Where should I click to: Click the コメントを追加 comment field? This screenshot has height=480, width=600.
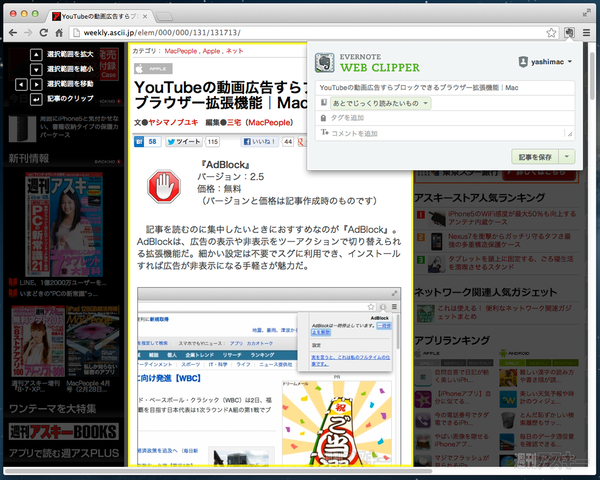(x=445, y=133)
